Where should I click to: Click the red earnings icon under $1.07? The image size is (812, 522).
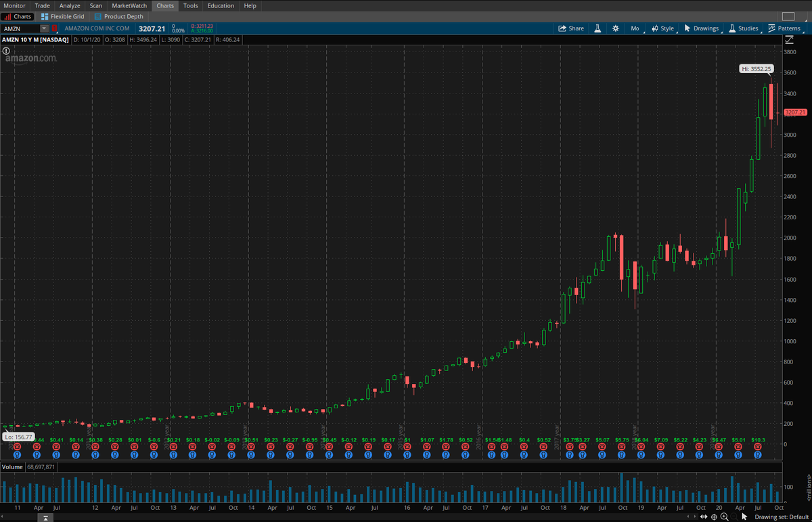pyautogui.click(x=426, y=447)
